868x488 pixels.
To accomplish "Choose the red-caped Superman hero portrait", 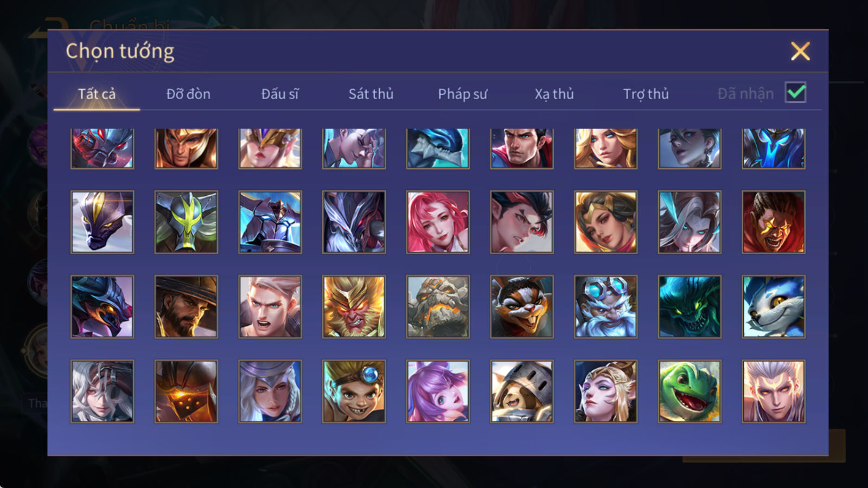I will point(522,149).
